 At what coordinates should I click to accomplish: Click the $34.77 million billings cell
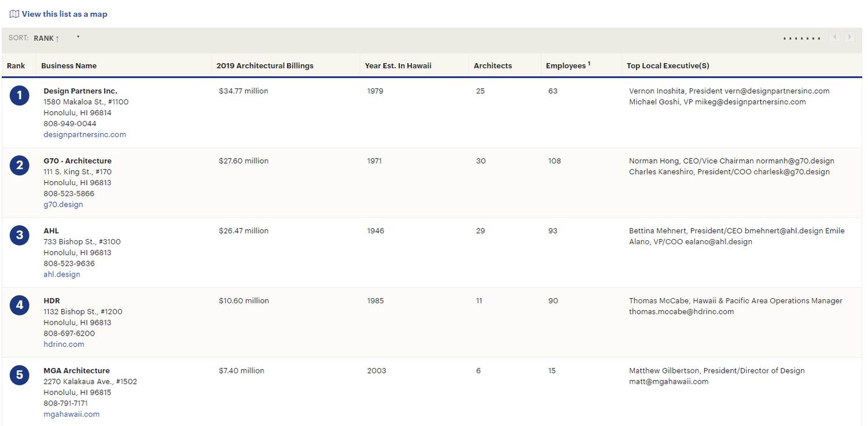pyautogui.click(x=244, y=91)
